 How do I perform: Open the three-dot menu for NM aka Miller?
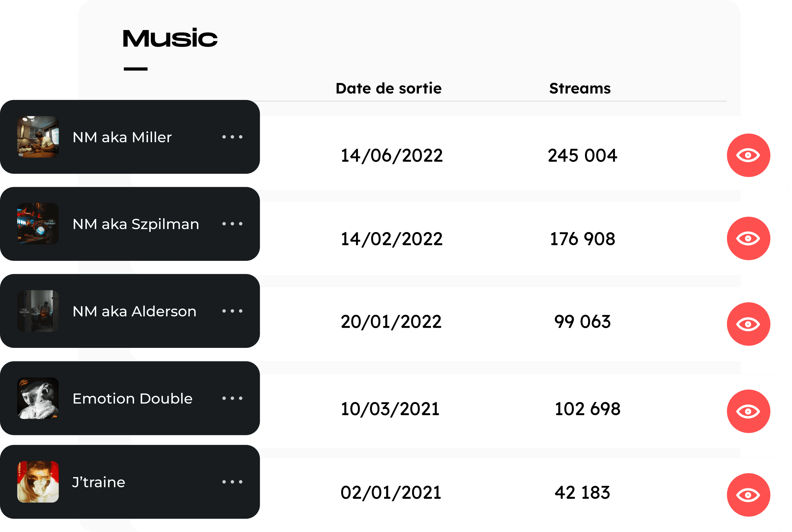(x=232, y=137)
